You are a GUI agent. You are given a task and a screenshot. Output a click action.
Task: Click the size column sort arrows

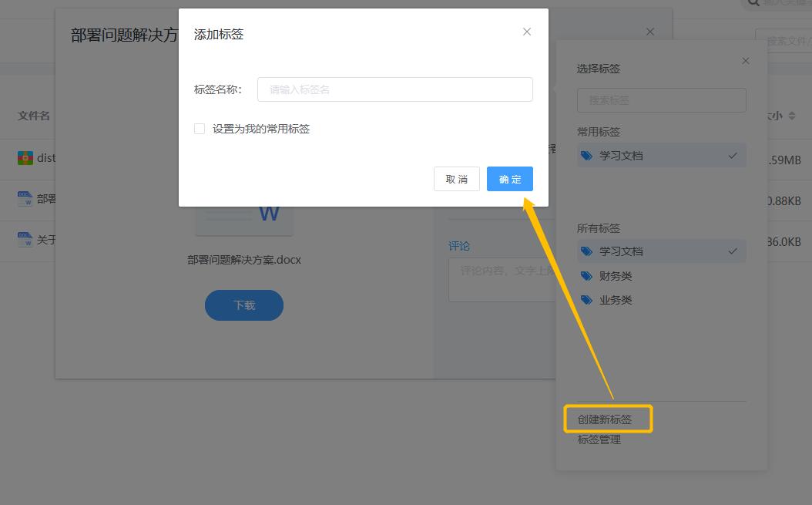(x=792, y=116)
